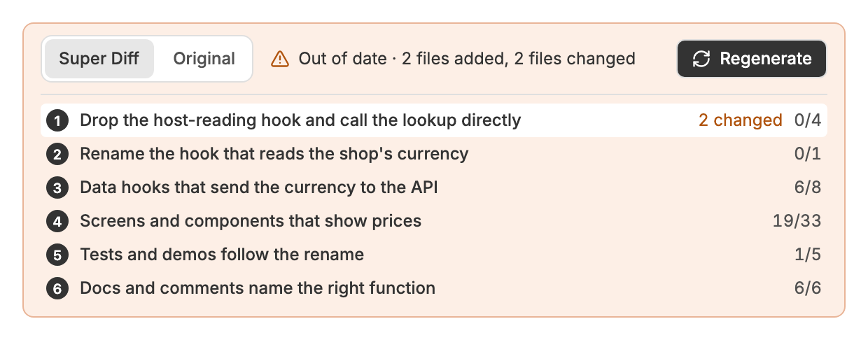The image size is (868, 340).
Task: Click the step 4 numbered circle icon
Action: coord(57,222)
